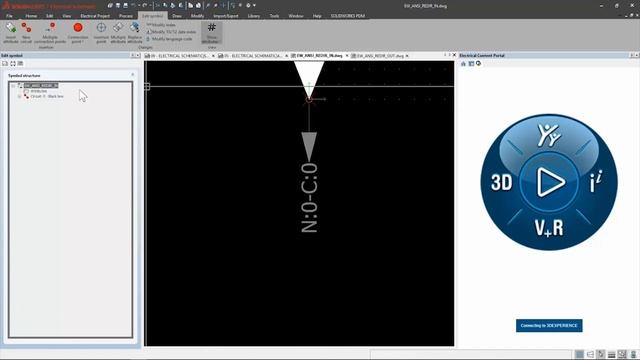This screenshot has width=640, height=360.
Task: Click home icon in Electrical Content Portal
Action: [x=463, y=64]
